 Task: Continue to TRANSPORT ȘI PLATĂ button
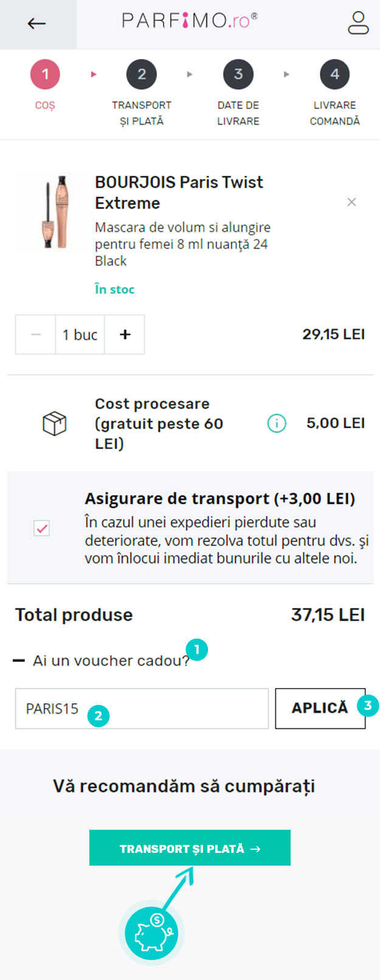190,848
